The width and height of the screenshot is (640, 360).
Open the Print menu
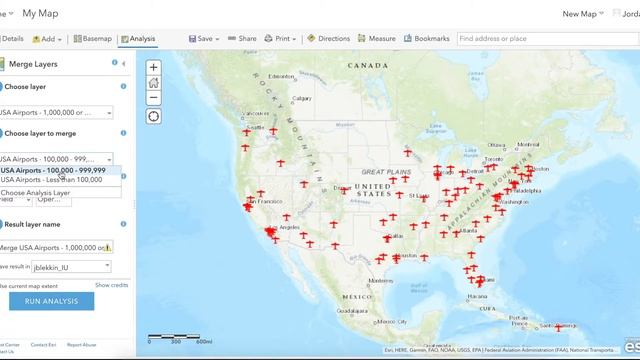tap(280, 39)
